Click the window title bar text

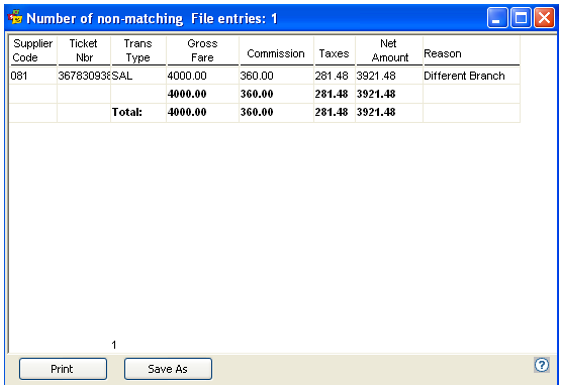[152, 18]
